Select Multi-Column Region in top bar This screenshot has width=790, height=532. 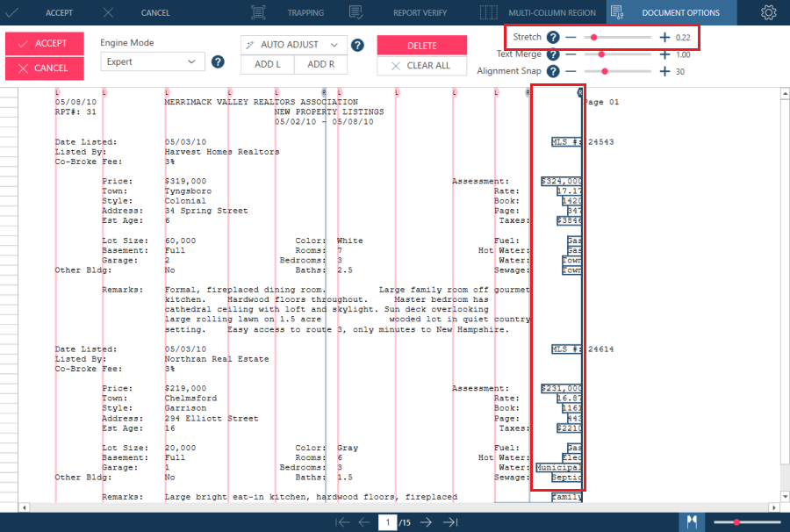point(552,12)
